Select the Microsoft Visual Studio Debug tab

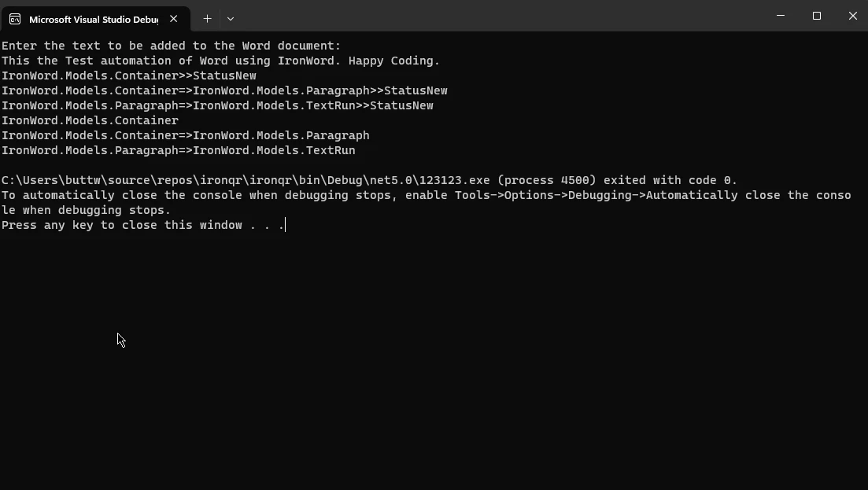coord(93,19)
